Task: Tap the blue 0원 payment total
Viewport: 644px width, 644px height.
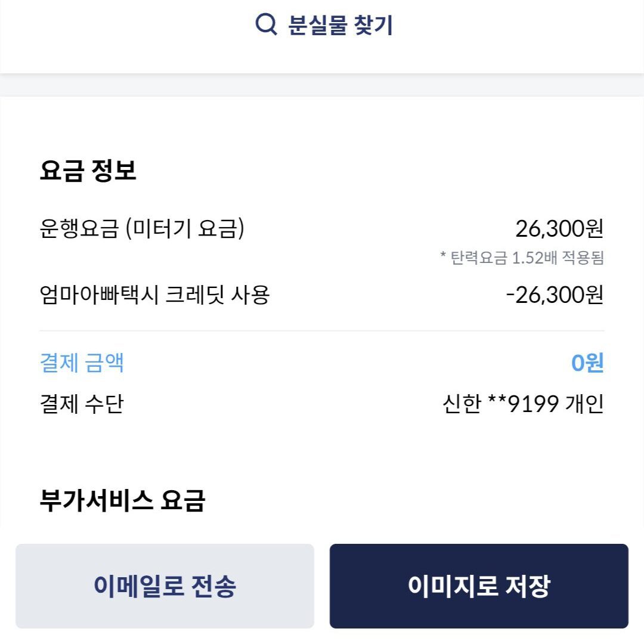Action: click(x=587, y=363)
